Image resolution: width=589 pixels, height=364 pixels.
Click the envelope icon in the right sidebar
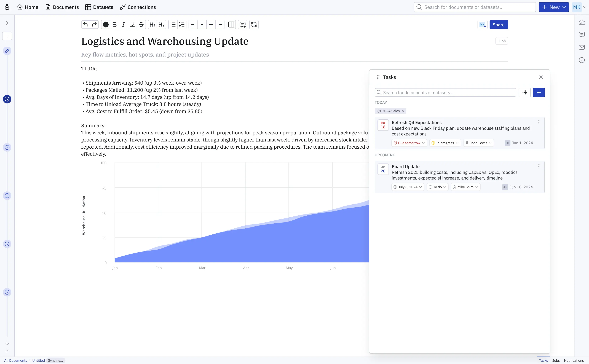[582, 47]
